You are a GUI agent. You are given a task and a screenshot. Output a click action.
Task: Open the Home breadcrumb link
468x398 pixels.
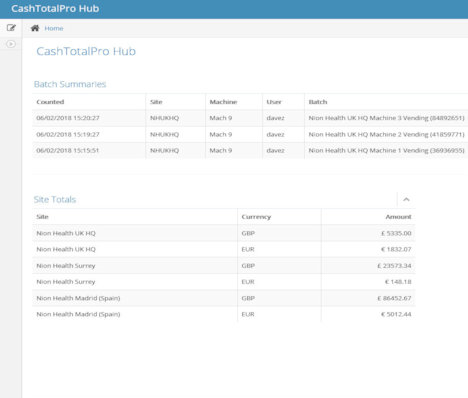pyautogui.click(x=54, y=28)
